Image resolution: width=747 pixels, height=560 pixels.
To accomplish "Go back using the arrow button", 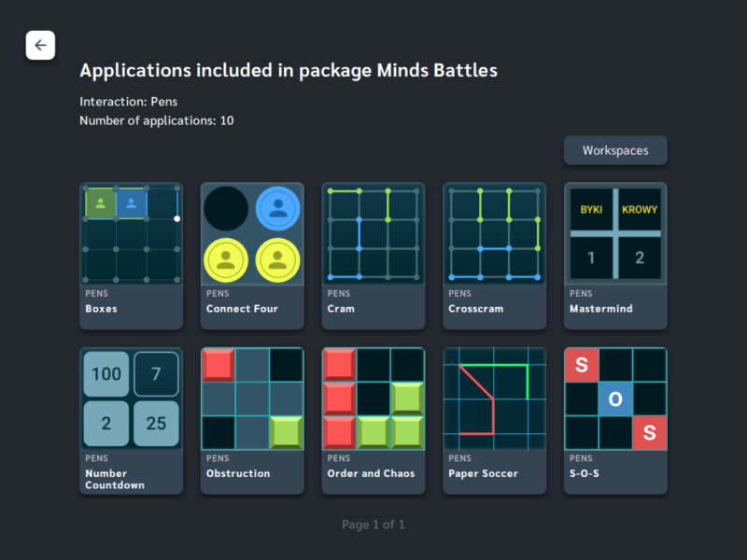I will pos(40,45).
